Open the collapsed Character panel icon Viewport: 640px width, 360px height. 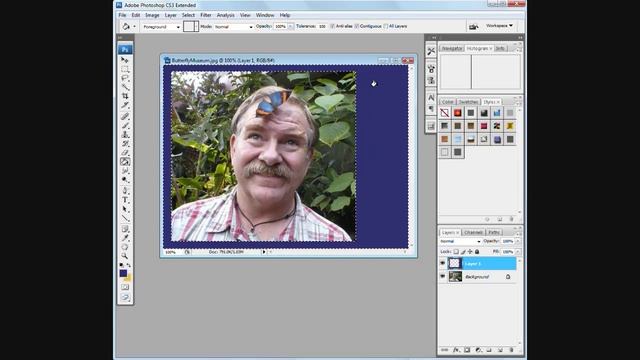431,98
